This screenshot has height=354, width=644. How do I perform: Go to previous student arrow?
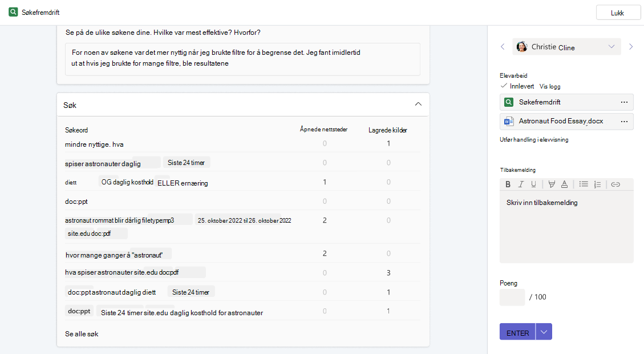point(503,47)
